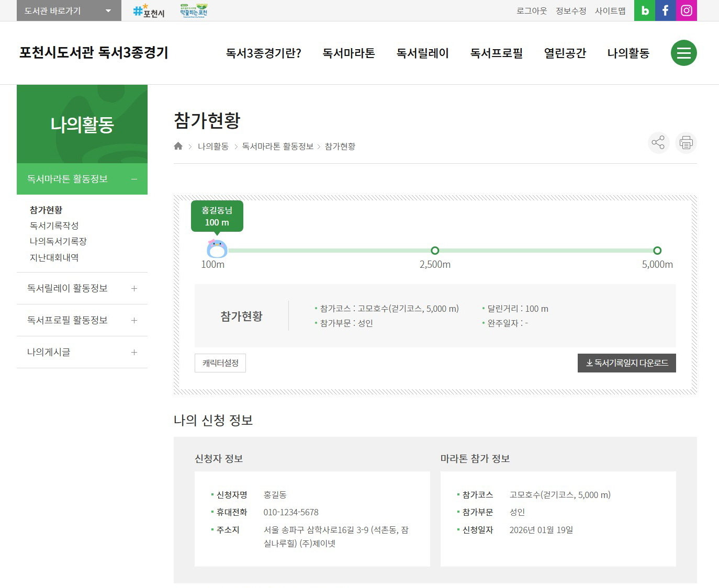Image resolution: width=719 pixels, height=588 pixels.
Task: Expand 독서프로필 활동정보 in the sidebar
Action: 134,320
